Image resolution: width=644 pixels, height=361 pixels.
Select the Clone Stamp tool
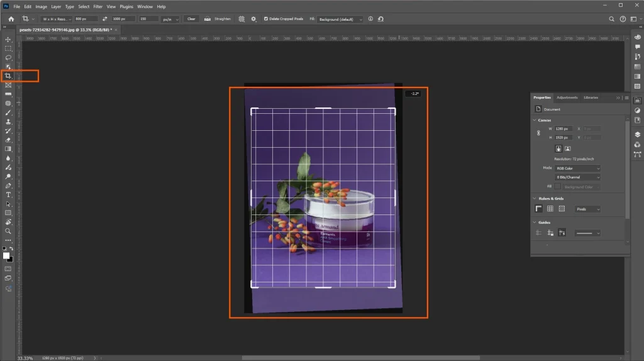coord(8,121)
